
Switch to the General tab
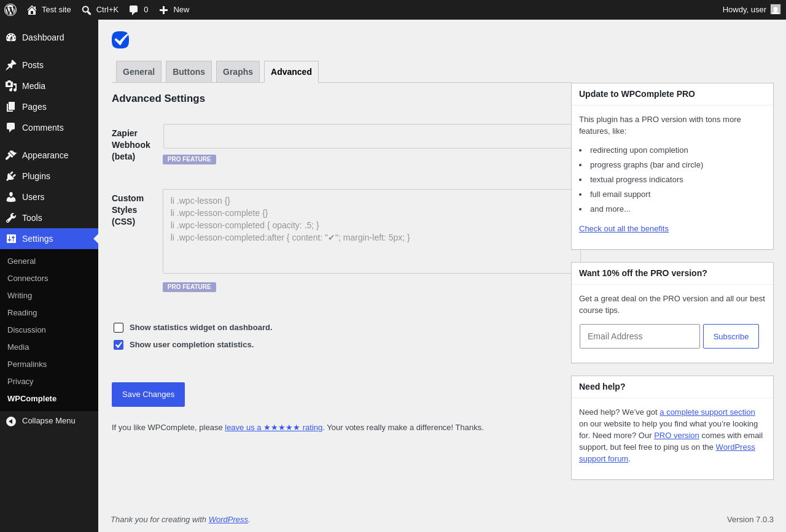click(139, 72)
